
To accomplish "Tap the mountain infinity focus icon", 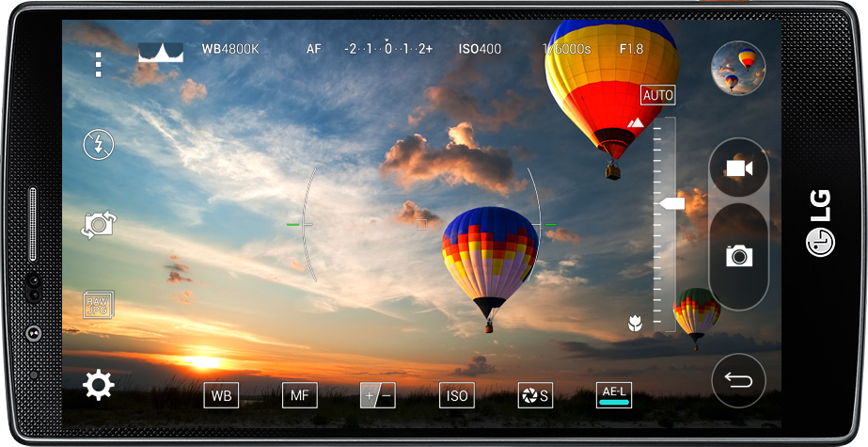I will pyautogui.click(x=636, y=123).
